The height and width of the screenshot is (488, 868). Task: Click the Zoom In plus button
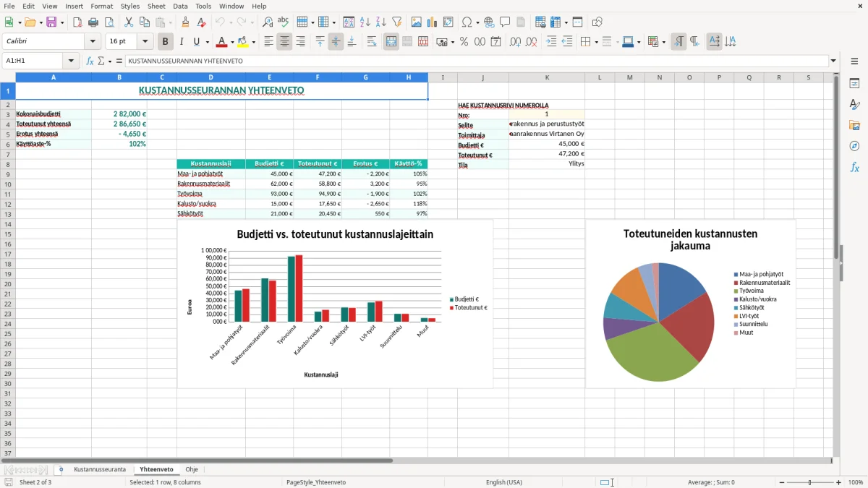point(839,482)
